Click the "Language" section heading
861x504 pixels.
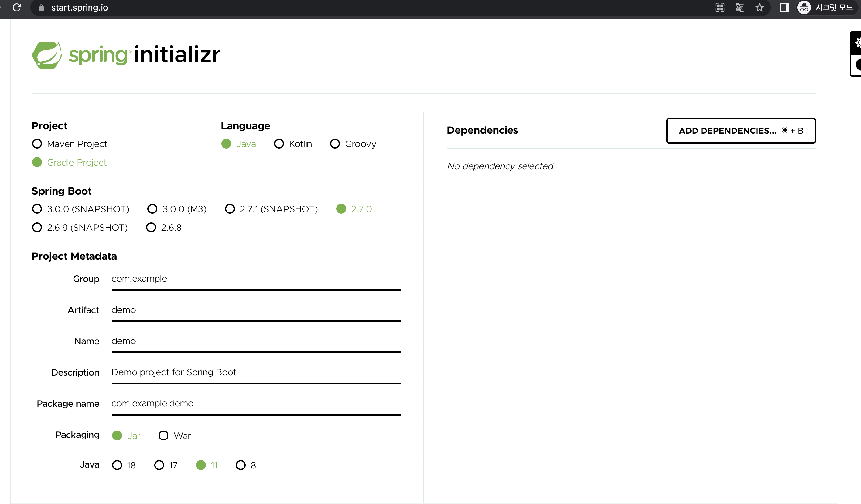point(245,126)
